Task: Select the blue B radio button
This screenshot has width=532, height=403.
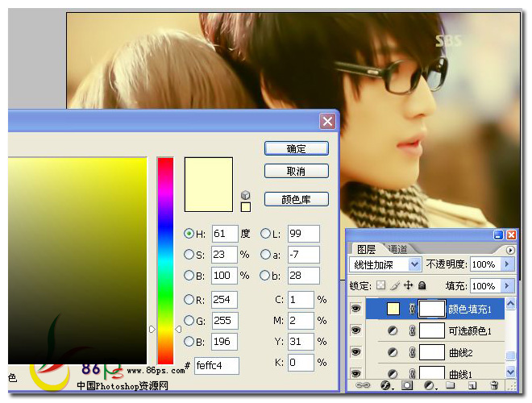Action: tap(189, 341)
